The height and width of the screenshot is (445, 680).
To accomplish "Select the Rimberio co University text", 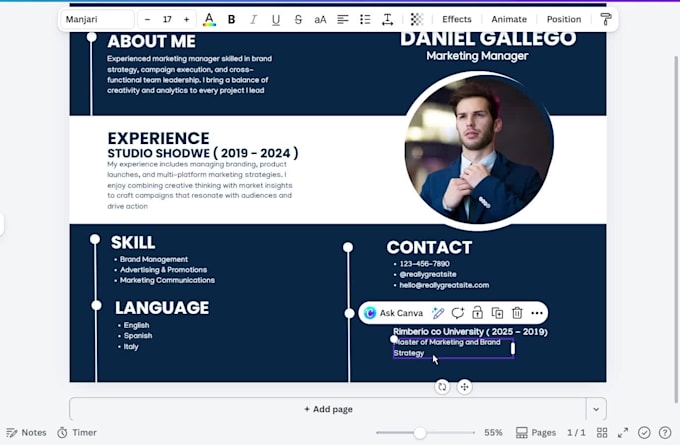I will pyautogui.click(x=470, y=332).
